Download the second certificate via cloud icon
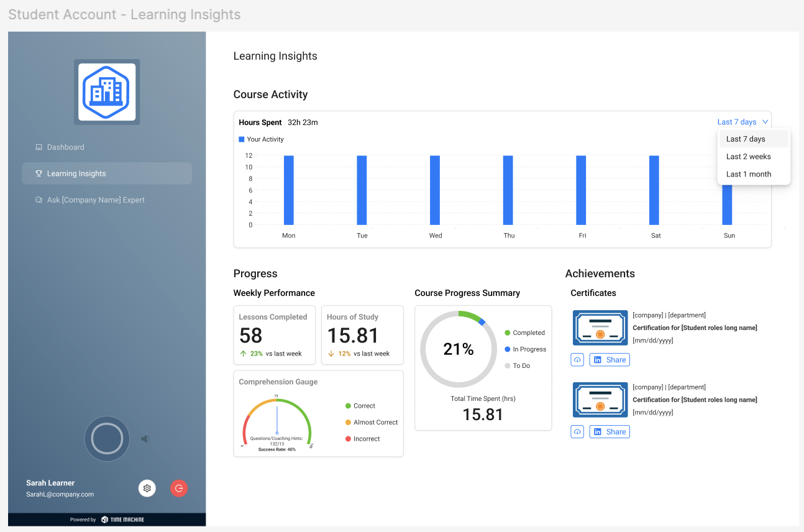The image size is (804, 532). click(x=577, y=432)
